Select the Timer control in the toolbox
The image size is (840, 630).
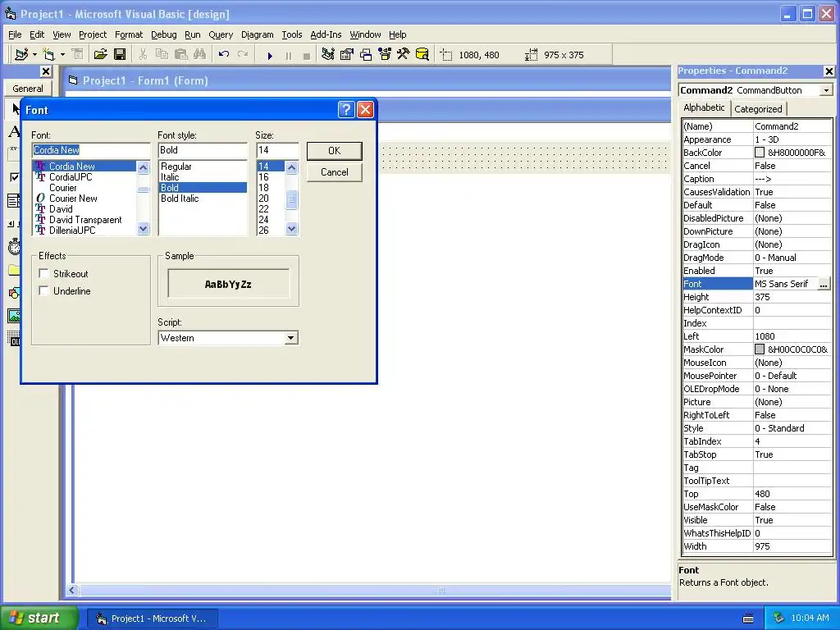(15, 247)
